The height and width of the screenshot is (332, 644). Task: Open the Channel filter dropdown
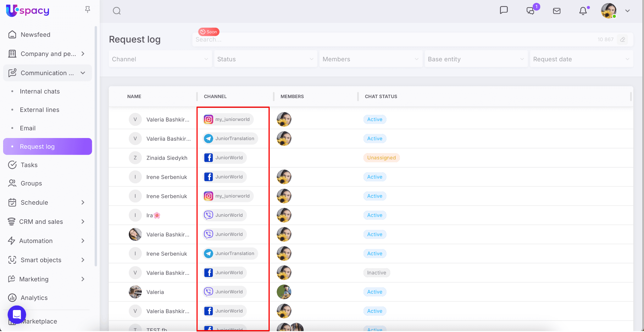click(x=160, y=59)
